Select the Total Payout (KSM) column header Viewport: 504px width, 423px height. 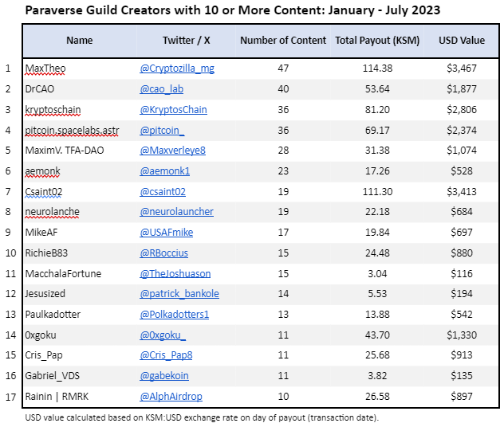click(x=377, y=41)
